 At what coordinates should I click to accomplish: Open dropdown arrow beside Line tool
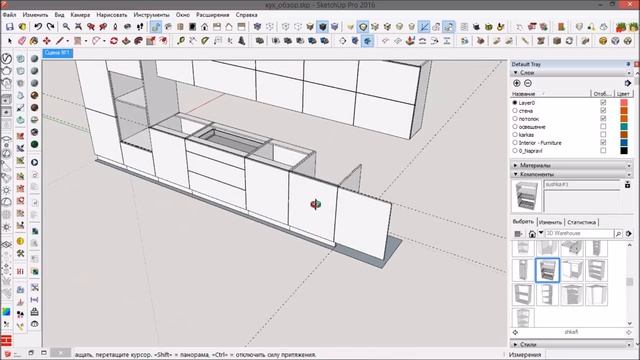click(67, 41)
